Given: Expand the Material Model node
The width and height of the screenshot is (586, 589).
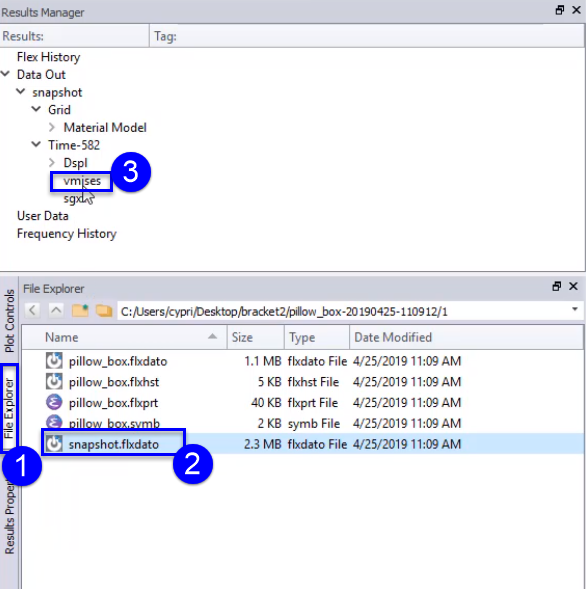Looking at the screenshot, I should coord(52,127).
